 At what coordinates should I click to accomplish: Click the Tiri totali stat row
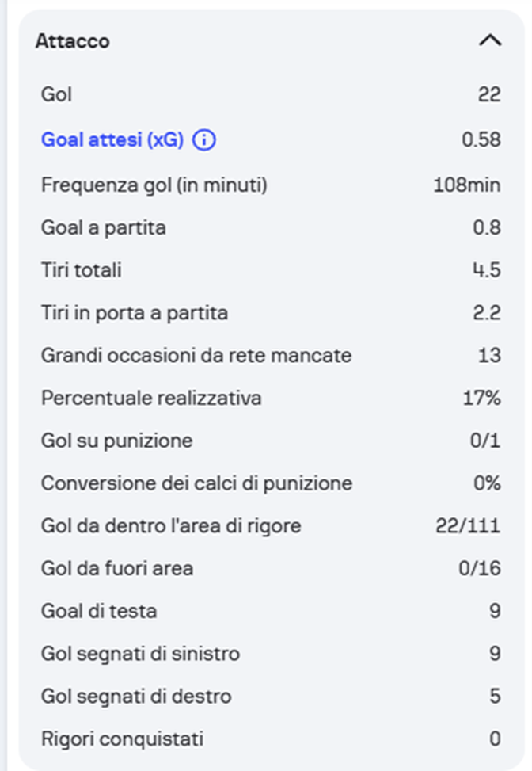click(x=82, y=270)
